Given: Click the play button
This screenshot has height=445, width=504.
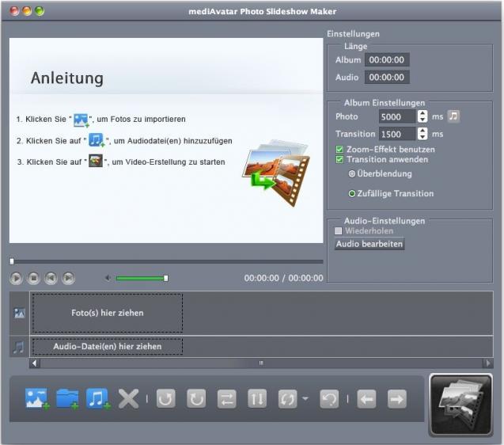Looking at the screenshot, I should (16, 278).
